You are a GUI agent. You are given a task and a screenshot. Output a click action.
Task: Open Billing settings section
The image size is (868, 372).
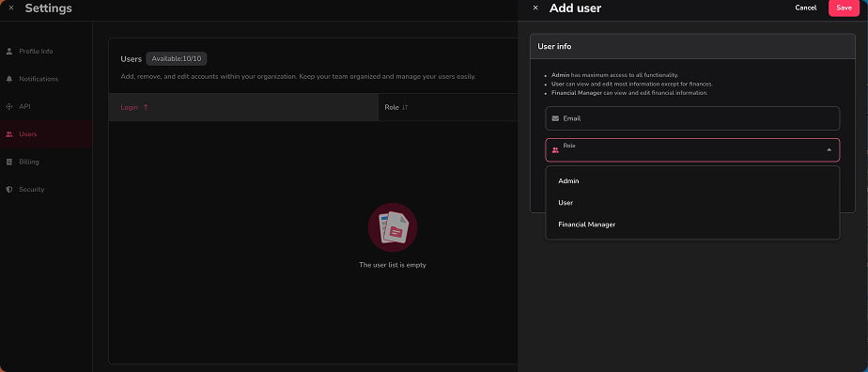pyautogui.click(x=46, y=162)
